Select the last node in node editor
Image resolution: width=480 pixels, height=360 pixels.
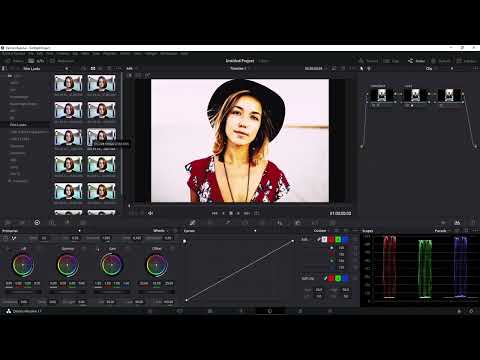[x=449, y=95]
